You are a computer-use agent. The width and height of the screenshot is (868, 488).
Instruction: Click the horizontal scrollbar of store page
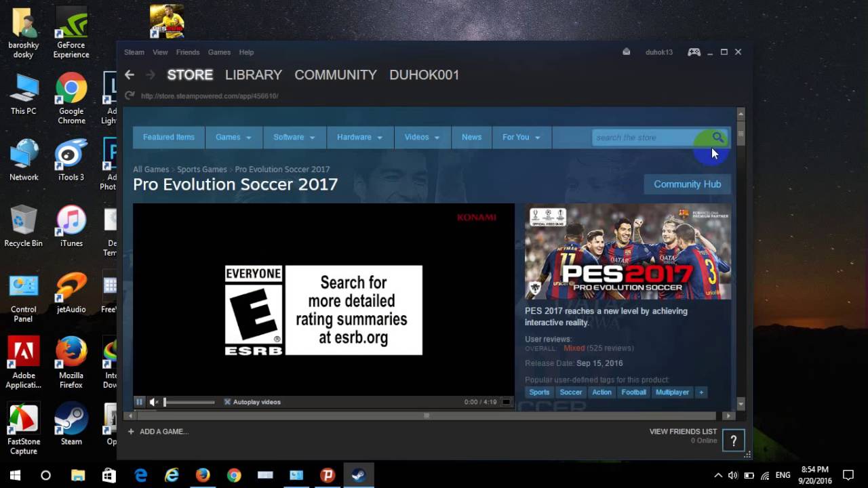click(426, 415)
